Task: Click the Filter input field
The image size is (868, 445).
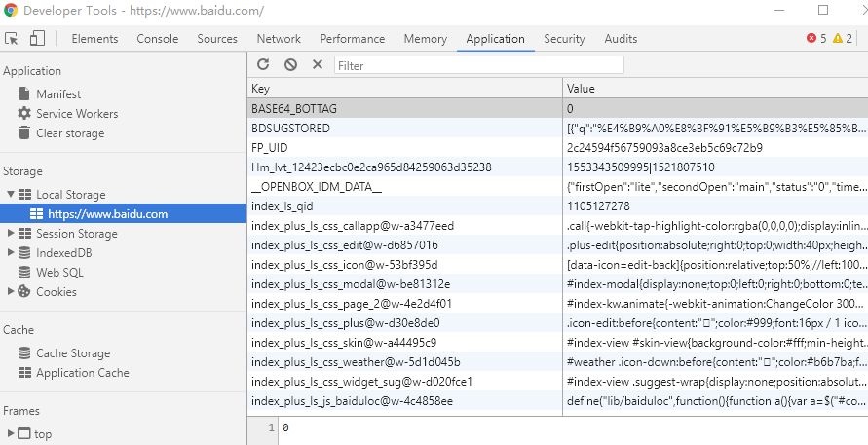Action: [478, 65]
